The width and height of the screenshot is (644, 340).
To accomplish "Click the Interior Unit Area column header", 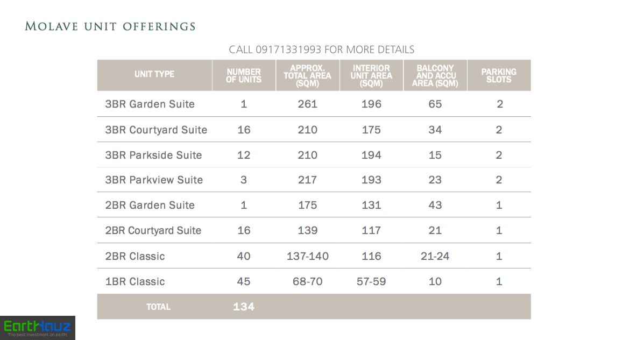I will tap(371, 75).
